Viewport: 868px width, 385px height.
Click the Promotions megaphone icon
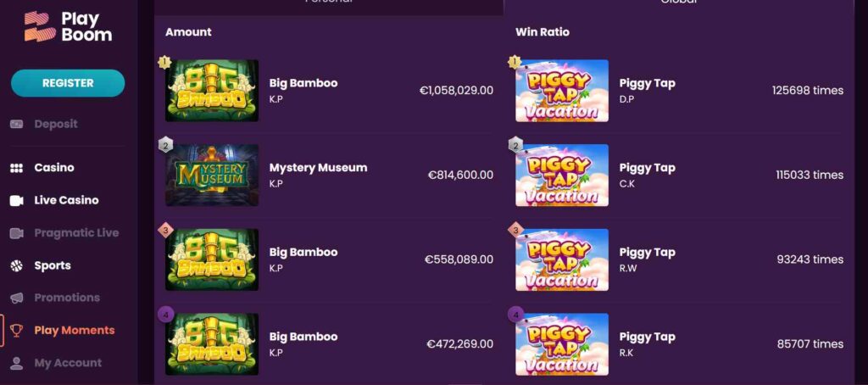(16, 298)
